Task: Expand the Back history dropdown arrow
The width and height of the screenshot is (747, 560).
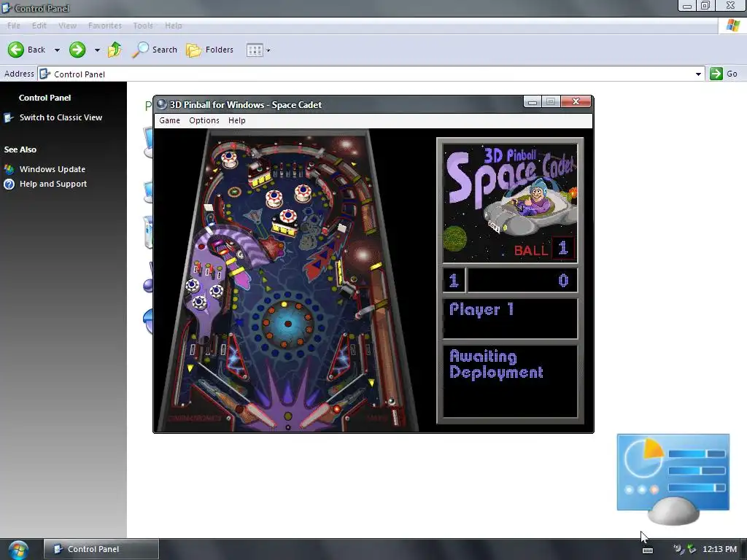Action: pos(57,50)
